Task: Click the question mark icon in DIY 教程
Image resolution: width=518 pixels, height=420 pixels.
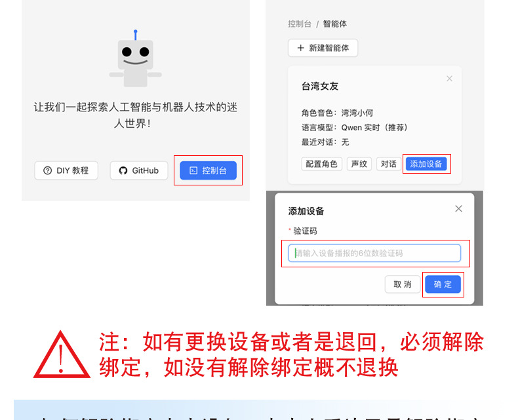Action: [48, 170]
